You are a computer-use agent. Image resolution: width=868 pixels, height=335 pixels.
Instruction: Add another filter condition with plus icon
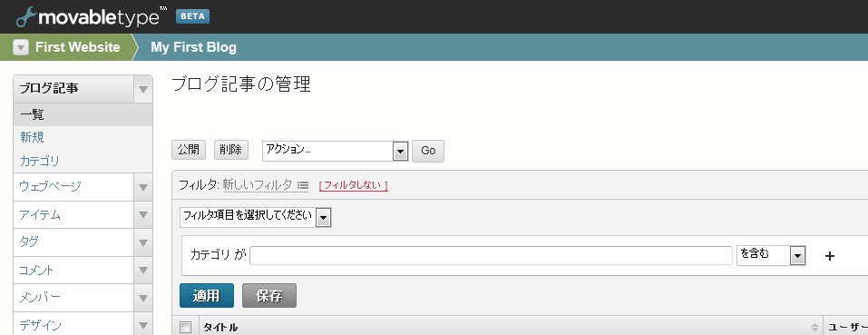pyautogui.click(x=829, y=256)
